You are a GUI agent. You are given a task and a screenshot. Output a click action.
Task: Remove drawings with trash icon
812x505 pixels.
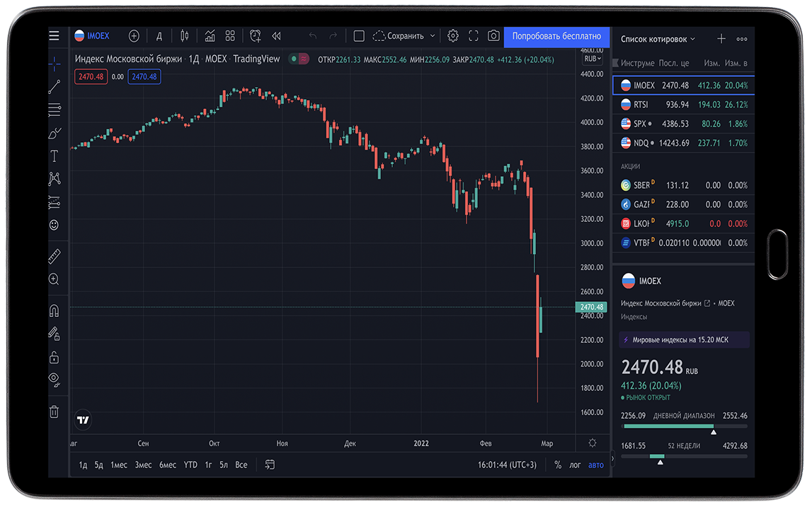[x=54, y=412]
